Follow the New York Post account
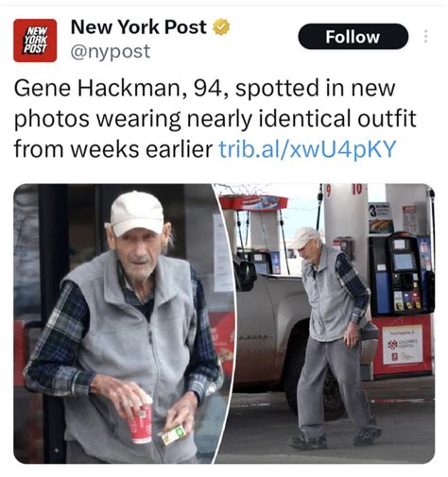Viewport: 448px width, 477px height. tap(353, 36)
